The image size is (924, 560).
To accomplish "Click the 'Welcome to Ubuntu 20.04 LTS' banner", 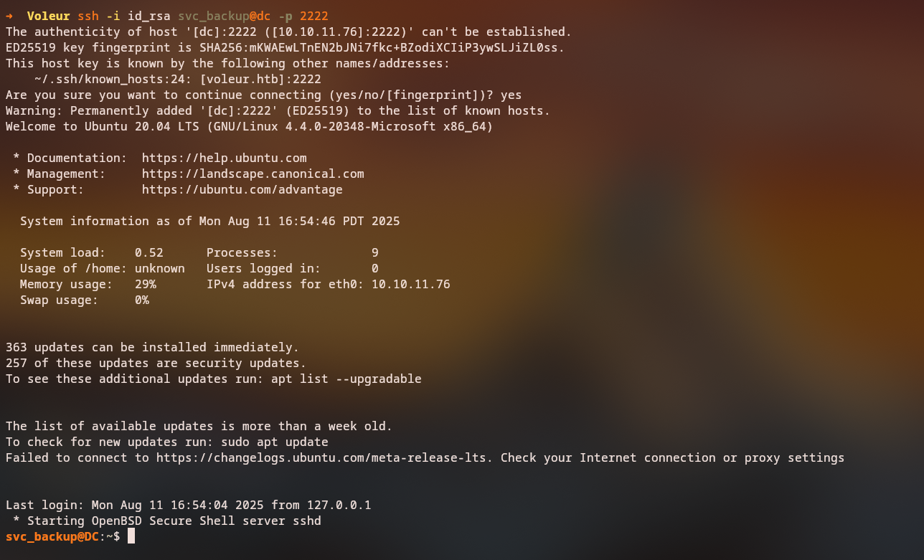I will coord(249,126).
